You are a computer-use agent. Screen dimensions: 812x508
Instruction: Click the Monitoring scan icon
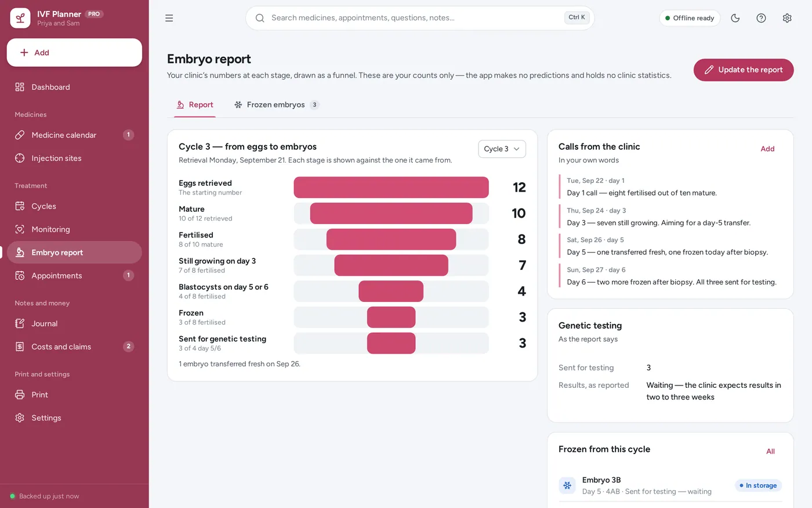pyautogui.click(x=20, y=229)
